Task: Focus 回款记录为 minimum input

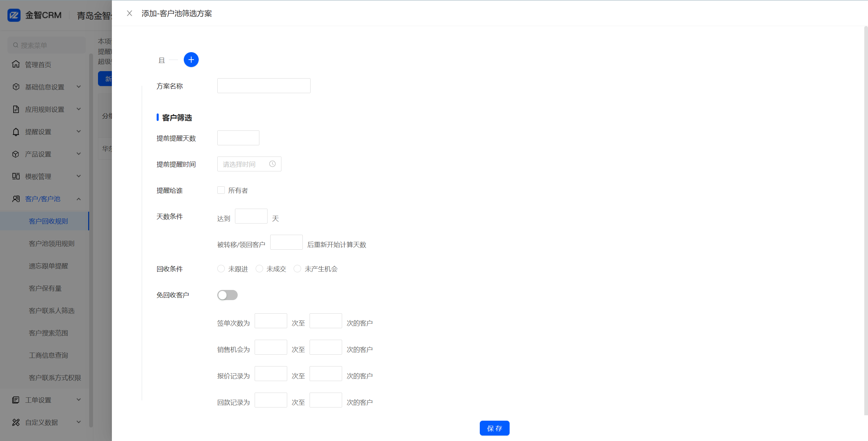Action: point(271,400)
